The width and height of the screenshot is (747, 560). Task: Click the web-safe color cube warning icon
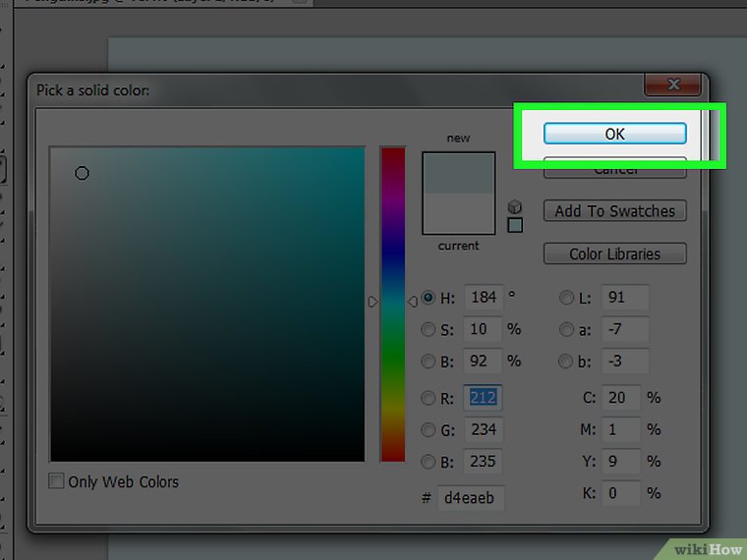click(515, 206)
